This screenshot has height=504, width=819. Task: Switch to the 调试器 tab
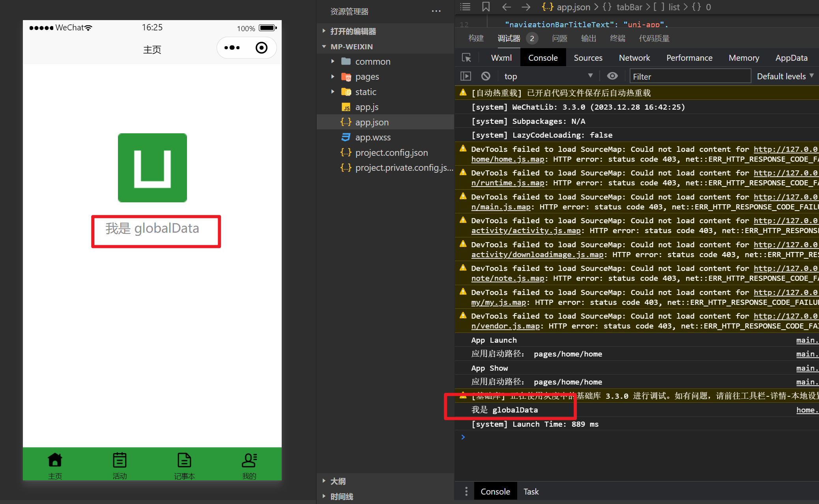coord(509,38)
